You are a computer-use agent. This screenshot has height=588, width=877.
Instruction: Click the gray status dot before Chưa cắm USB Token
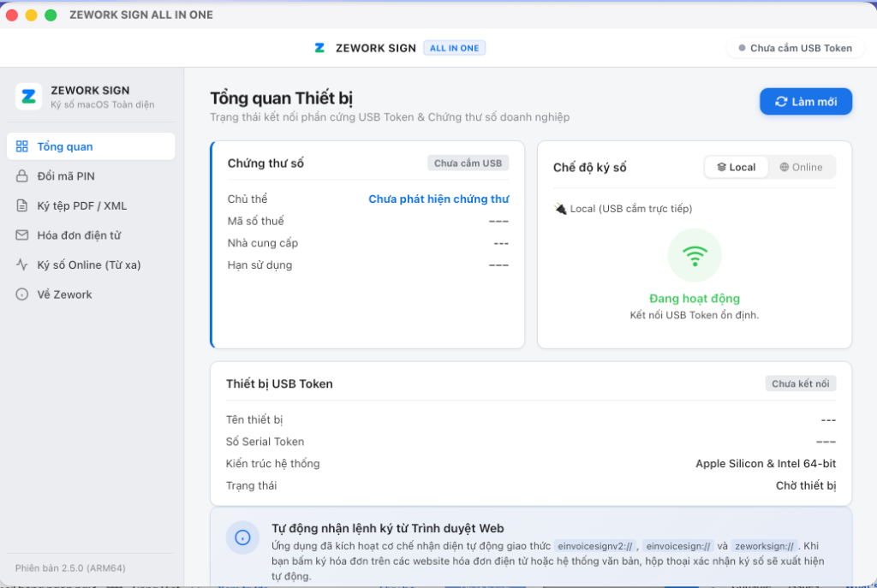[742, 48]
